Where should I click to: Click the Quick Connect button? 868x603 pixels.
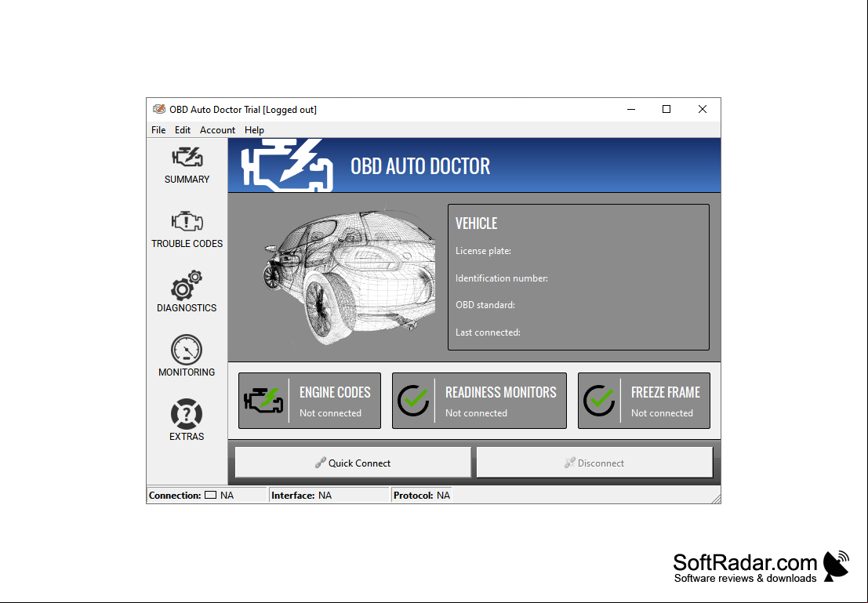pyautogui.click(x=353, y=463)
